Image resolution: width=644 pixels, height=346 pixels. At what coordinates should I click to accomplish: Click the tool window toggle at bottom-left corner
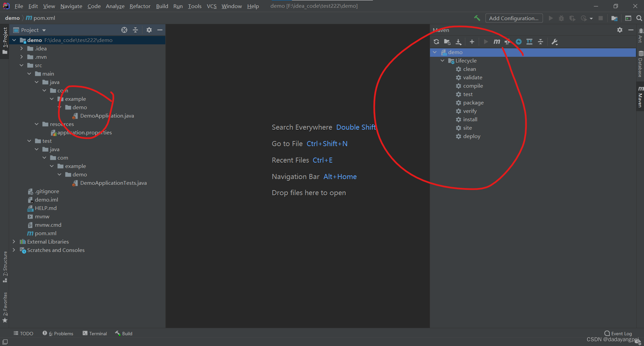click(x=5, y=342)
